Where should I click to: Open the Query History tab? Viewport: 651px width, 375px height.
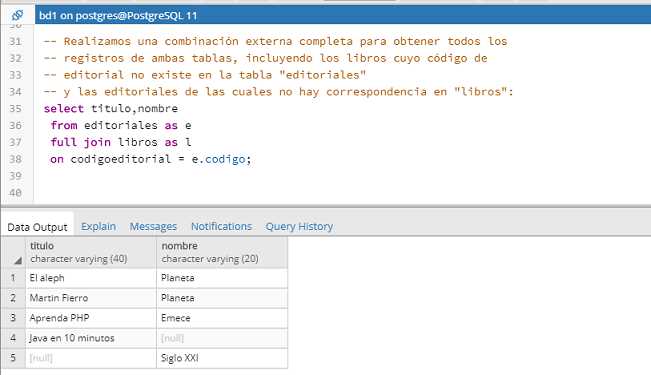coord(299,226)
